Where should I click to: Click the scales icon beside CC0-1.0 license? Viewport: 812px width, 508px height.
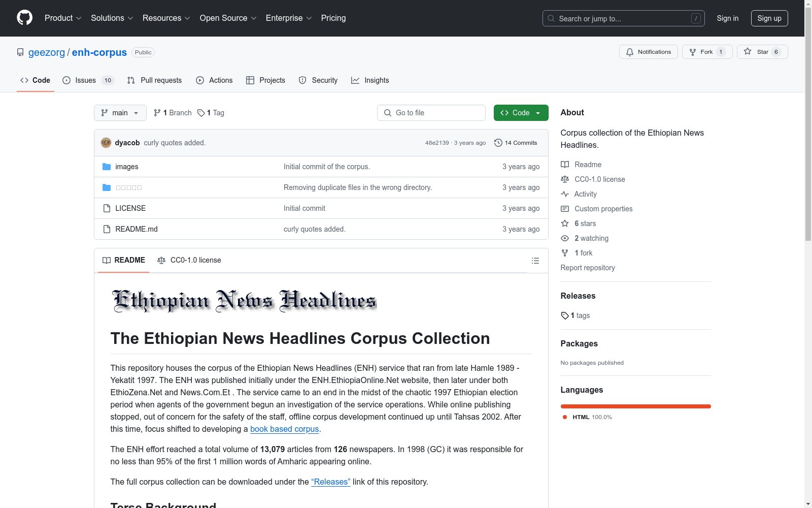pyautogui.click(x=565, y=179)
